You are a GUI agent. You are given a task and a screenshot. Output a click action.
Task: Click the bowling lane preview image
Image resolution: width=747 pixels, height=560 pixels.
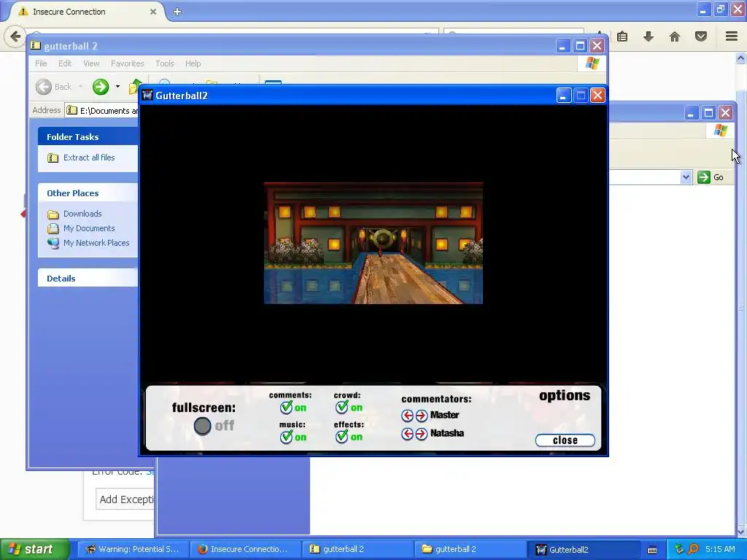(x=373, y=243)
